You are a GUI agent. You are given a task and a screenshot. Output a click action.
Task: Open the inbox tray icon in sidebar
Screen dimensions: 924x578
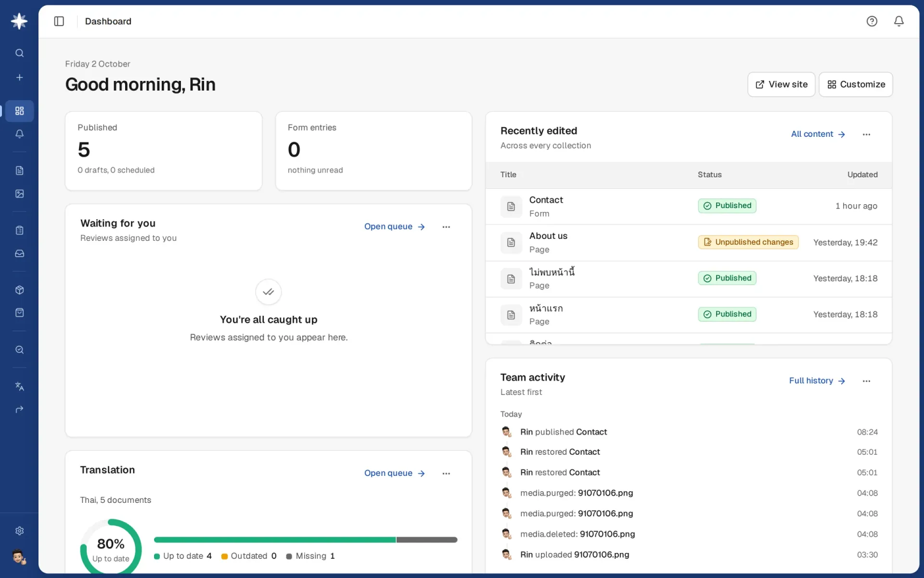coord(19,253)
